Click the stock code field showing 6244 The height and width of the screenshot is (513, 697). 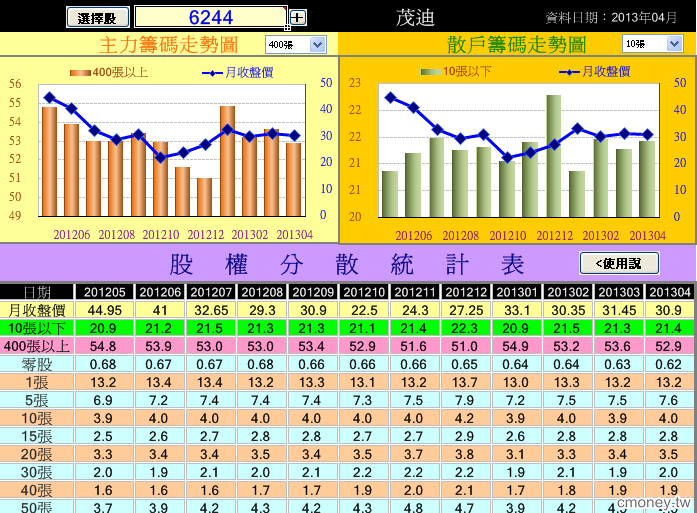tap(211, 17)
